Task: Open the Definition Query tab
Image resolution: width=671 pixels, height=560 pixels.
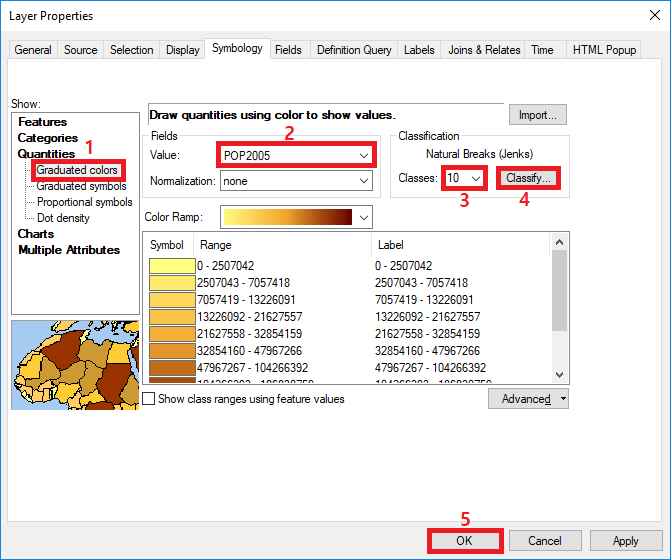Action: click(x=353, y=50)
